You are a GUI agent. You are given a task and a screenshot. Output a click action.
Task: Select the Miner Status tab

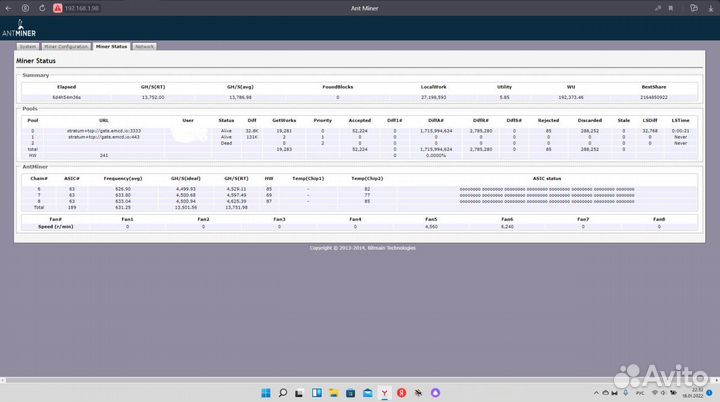pos(111,46)
